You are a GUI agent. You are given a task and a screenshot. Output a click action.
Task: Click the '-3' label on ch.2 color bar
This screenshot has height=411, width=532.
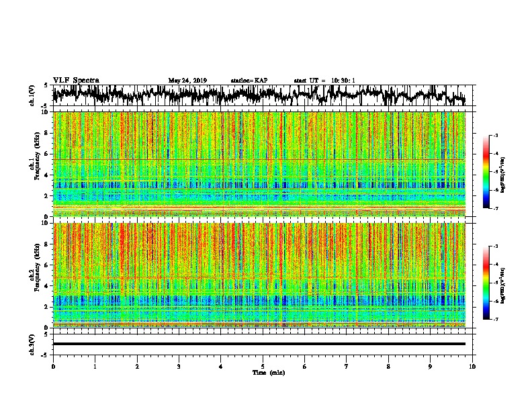[496, 246]
